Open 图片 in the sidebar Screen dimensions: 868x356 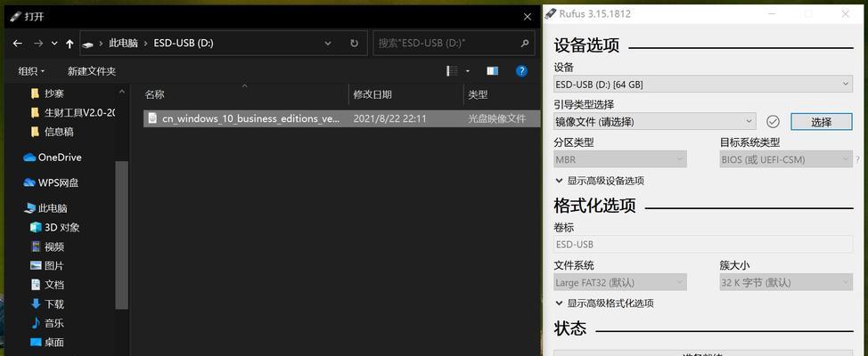[47, 266]
